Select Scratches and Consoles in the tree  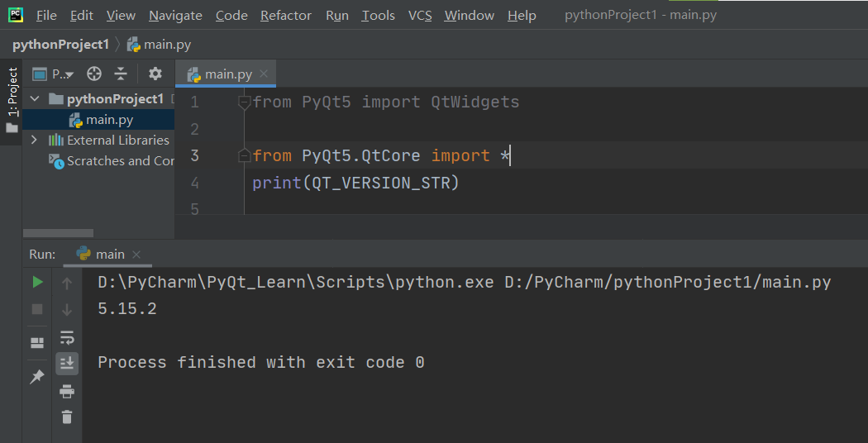(x=112, y=160)
